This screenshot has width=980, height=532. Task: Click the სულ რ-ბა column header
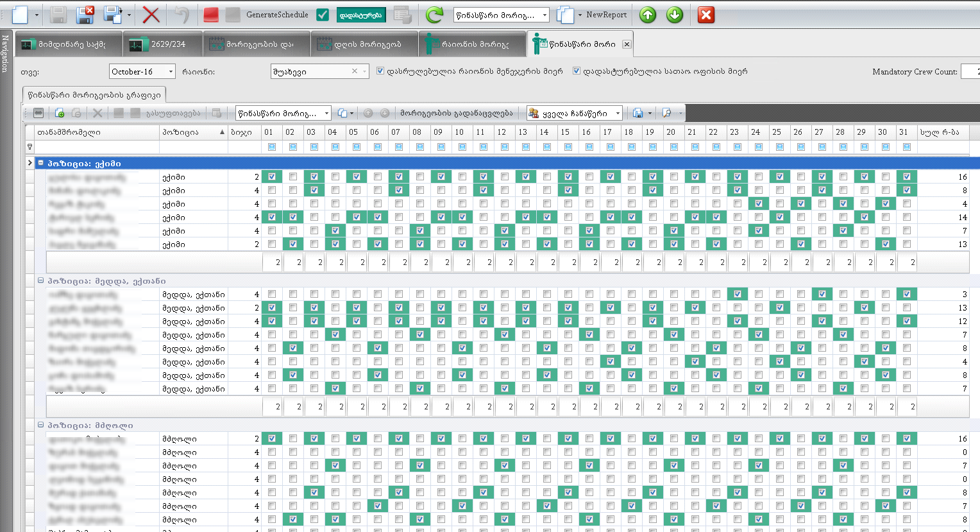(943, 132)
